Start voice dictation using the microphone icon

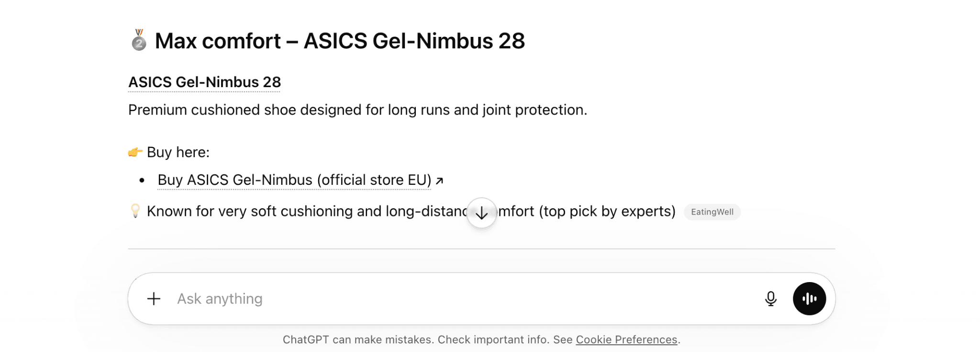tap(770, 298)
